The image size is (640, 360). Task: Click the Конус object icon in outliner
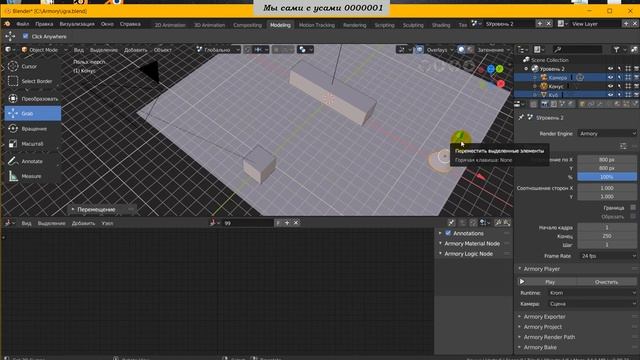(x=544, y=86)
